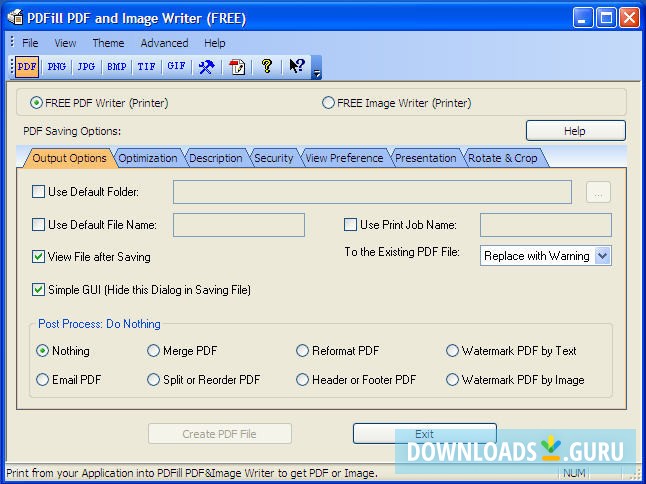This screenshot has width=646, height=484.
Task: Select the GIF format toolbar icon
Action: [176, 67]
